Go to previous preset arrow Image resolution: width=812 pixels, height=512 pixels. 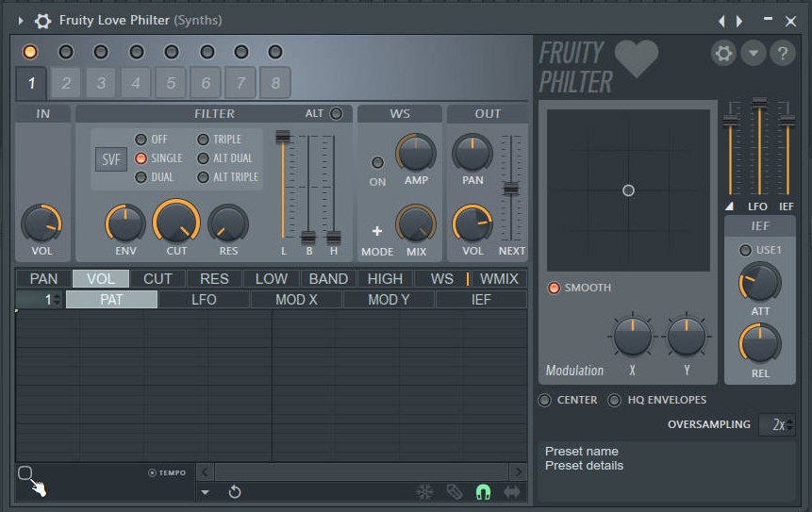[x=721, y=21]
